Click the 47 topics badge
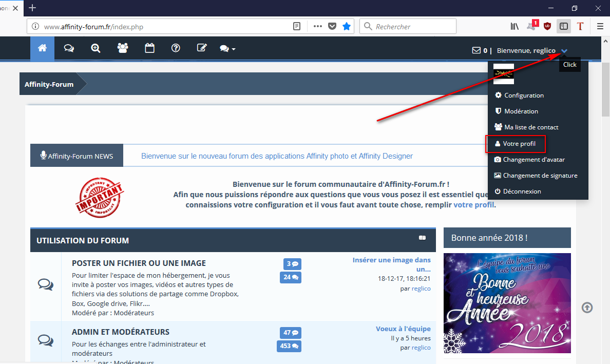 pos(291,333)
